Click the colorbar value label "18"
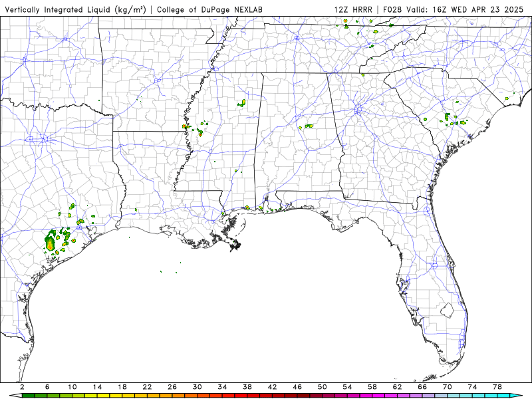This screenshot has width=532, height=399. (122, 387)
